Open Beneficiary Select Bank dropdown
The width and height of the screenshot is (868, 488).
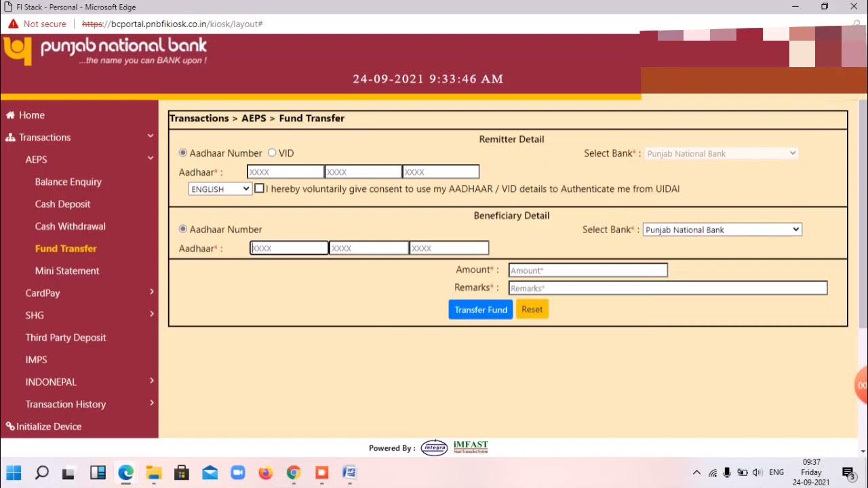(x=722, y=230)
